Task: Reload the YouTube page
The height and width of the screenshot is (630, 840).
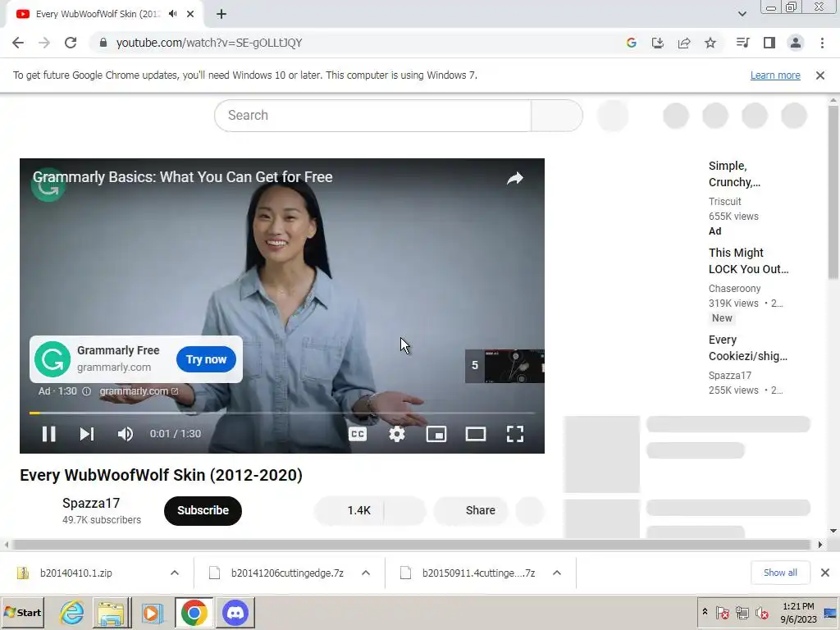Action: (71, 43)
